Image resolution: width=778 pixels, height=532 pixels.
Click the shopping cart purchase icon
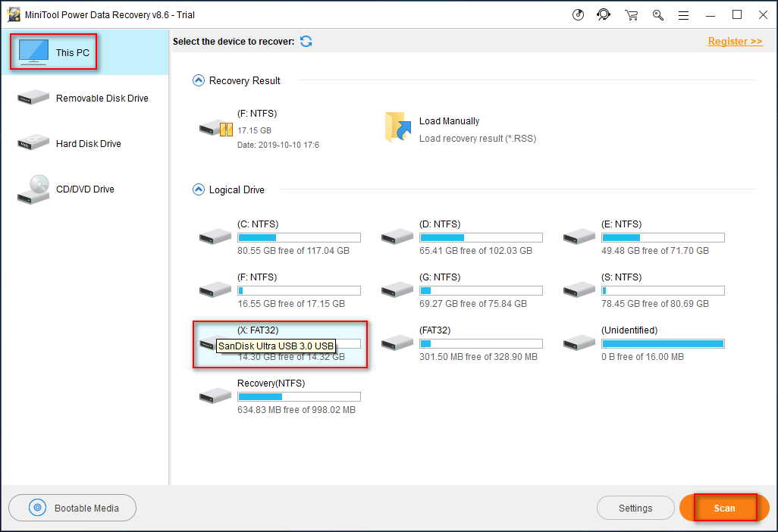tap(631, 15)
